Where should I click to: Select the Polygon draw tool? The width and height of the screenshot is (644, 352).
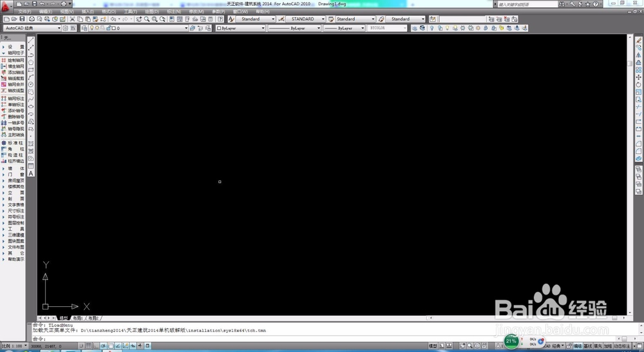[x=31, y=63]
